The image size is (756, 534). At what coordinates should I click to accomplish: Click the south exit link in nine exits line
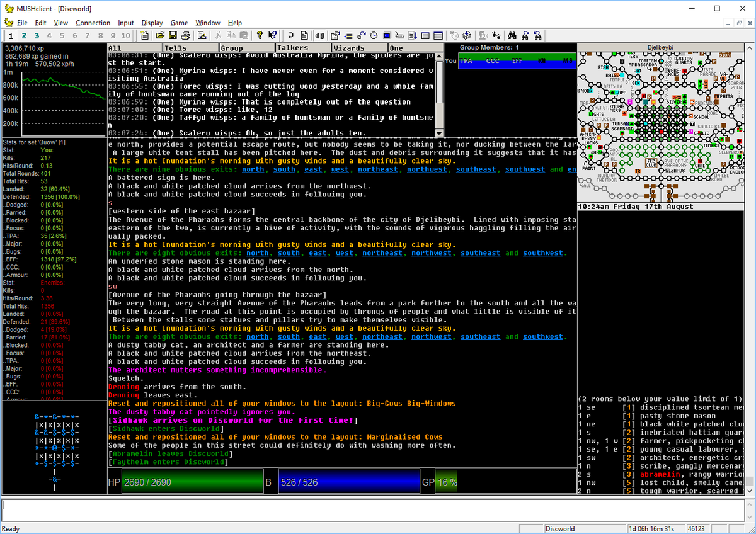284,169
